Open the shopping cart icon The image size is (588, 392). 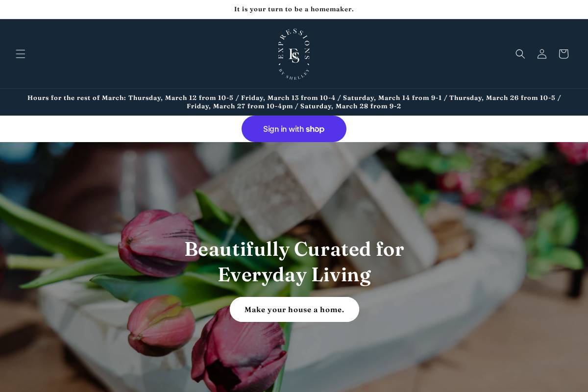pyautogui.click(x=563, y=54)
